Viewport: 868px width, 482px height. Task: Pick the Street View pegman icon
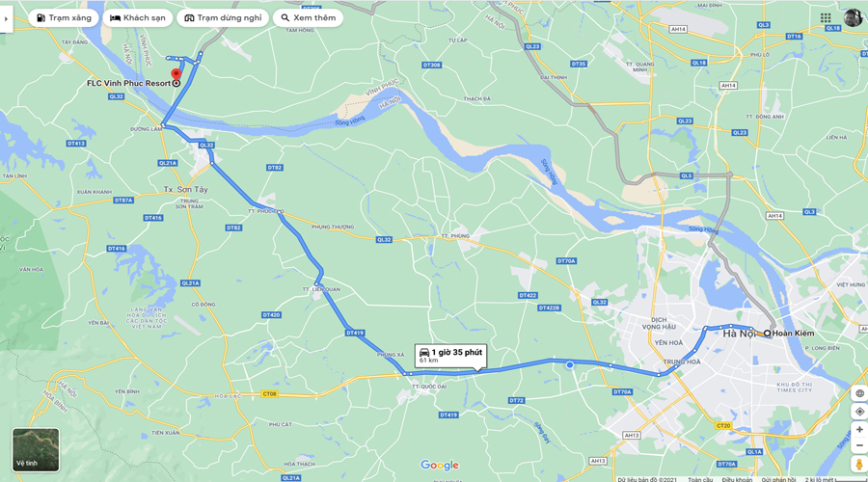pos(859,464)
